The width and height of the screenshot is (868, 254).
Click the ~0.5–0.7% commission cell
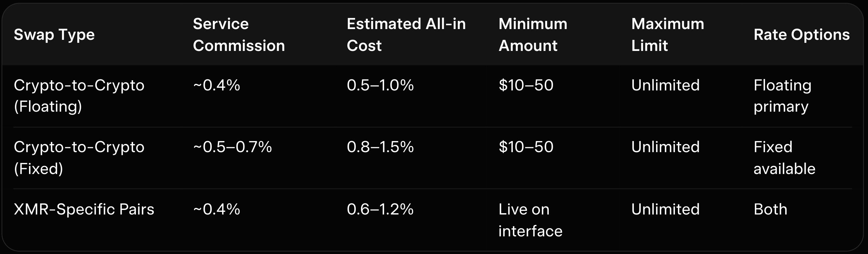coord(232,147)
